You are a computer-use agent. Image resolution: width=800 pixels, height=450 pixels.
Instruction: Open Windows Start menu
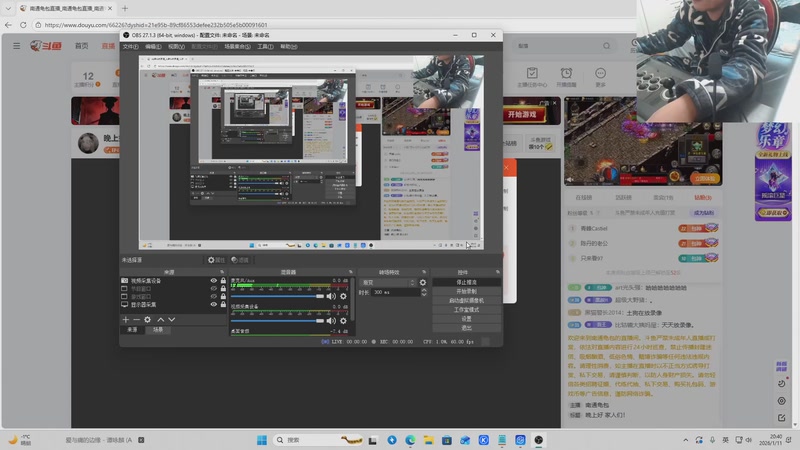[262, 440]
